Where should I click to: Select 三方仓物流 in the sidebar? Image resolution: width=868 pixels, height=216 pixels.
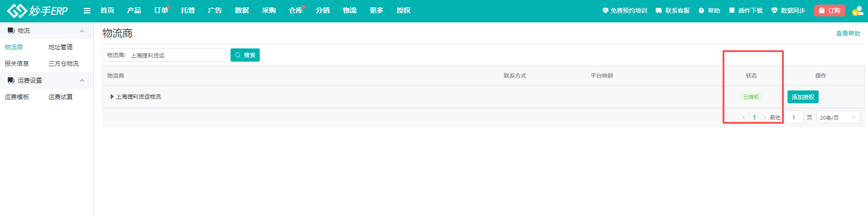[x=64, y=63]
